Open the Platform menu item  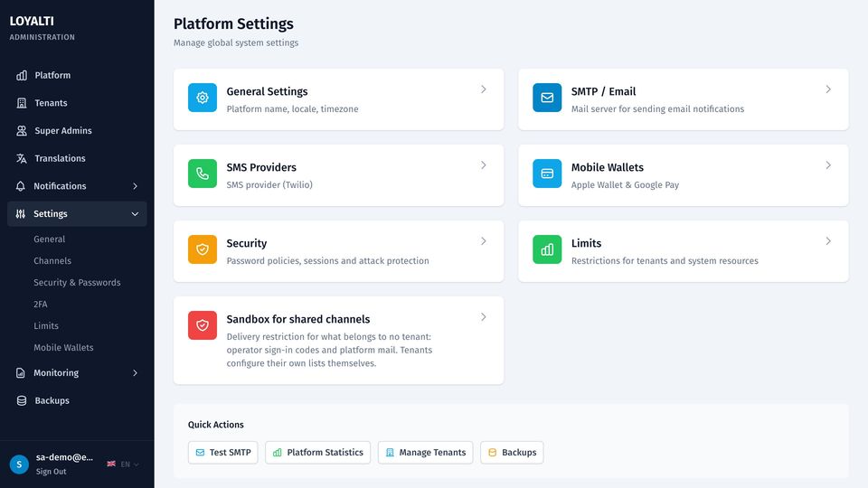coord(77,75)
